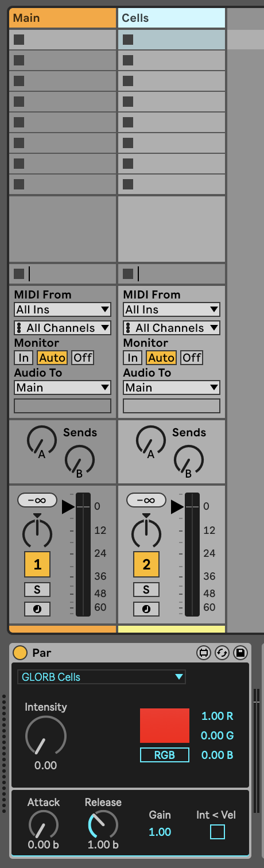Viewport: 264px width, 868px height.
Task: Open the GLORB Cells dropdown
Action: [x=102, y=677]
